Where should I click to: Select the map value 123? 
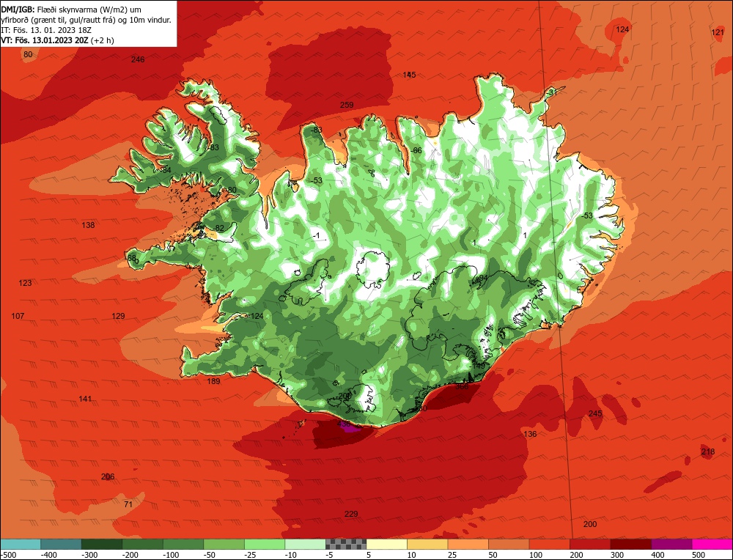(25, 283)
